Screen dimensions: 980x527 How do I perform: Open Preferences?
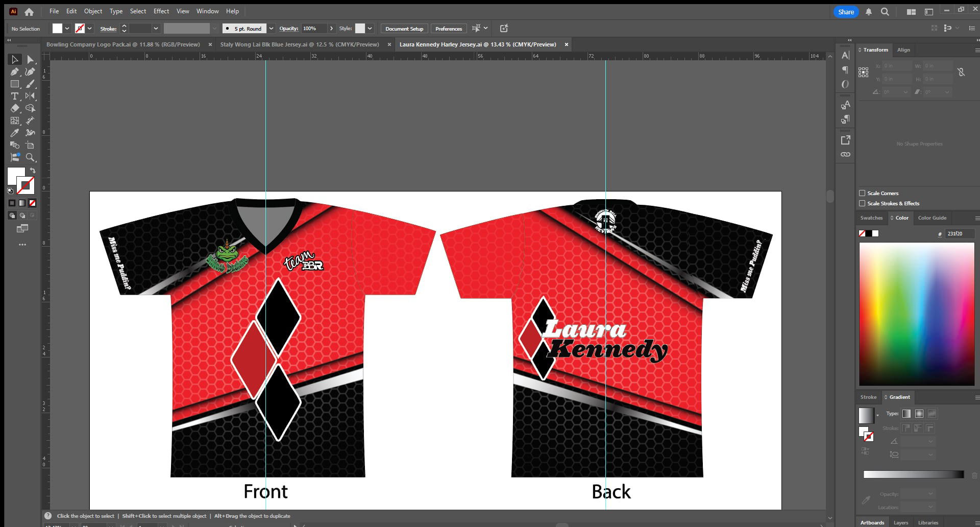[x=449, y=29]
